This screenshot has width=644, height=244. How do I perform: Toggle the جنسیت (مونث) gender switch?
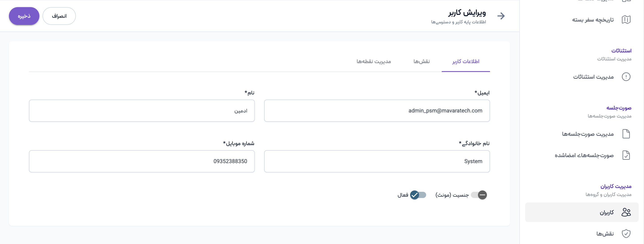click(x=479, y=195)
